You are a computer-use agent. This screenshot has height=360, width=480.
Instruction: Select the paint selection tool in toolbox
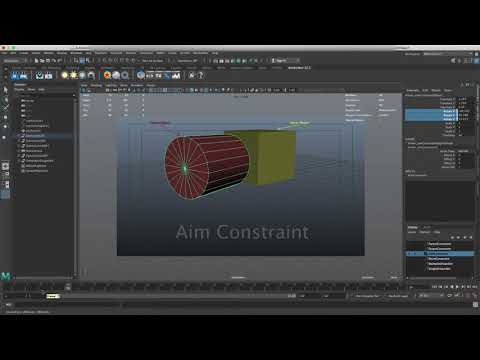5,107
